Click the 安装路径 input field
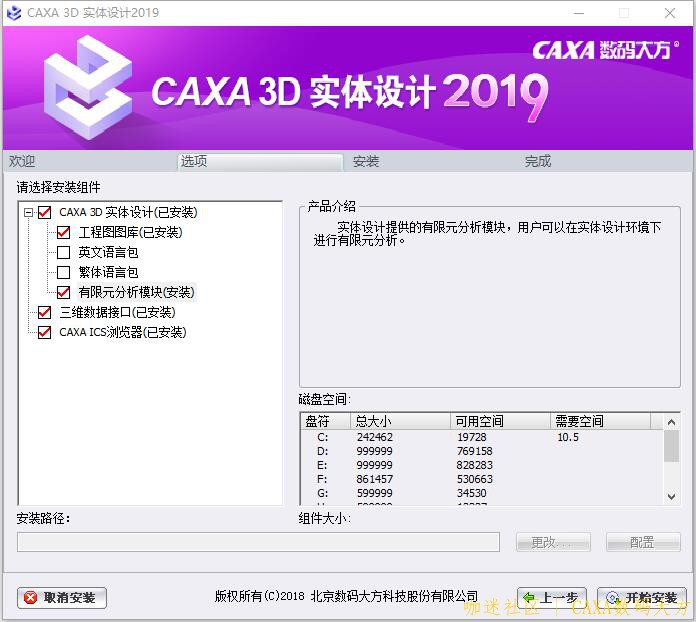The image size is (696, 622). pos(258,542)
